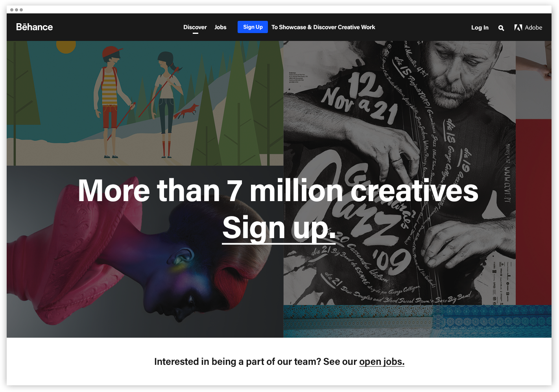Click the Log In link

(480, 28)
